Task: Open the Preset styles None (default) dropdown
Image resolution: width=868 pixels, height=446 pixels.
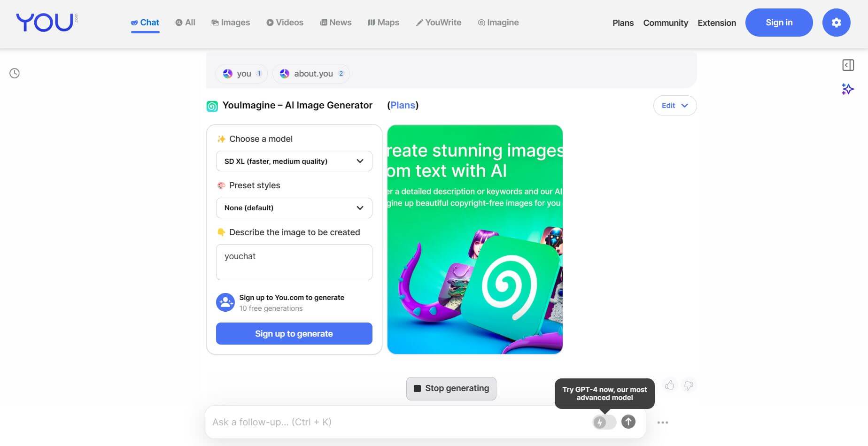Action: pos(294,208)
